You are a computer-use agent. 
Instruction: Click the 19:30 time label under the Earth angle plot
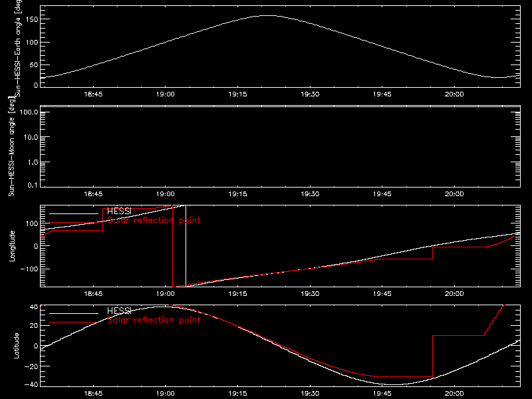click(x=310, y=94)
